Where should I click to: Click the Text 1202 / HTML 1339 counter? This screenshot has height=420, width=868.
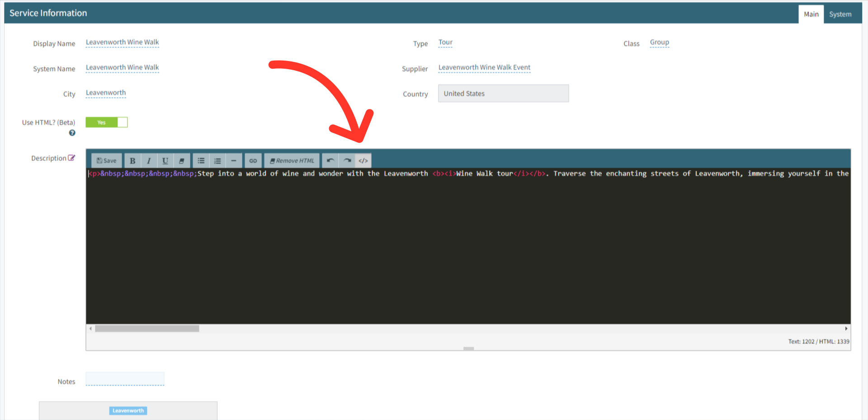coord(819,341)
